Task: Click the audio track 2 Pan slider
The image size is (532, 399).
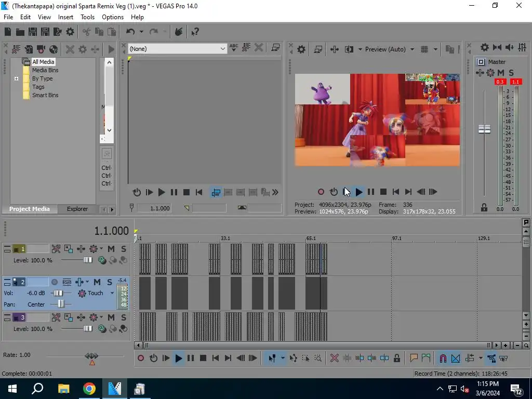Action: coord(61,304)
